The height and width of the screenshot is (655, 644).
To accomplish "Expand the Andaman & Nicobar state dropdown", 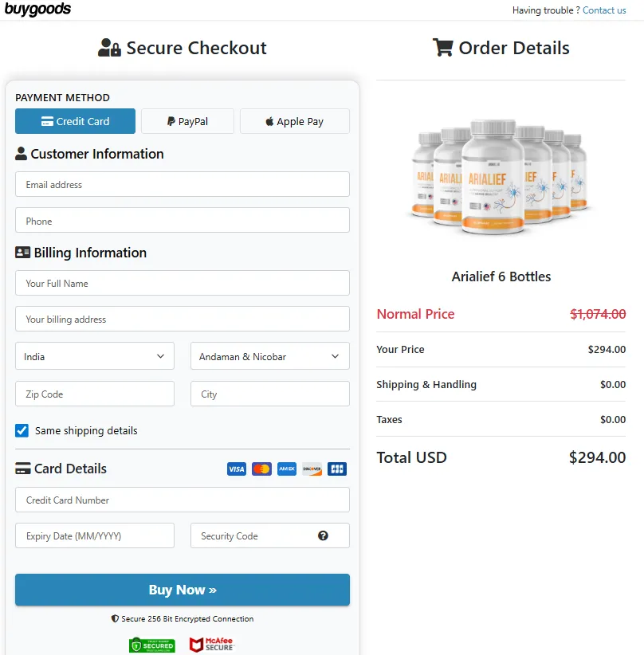I will pos(269,357).
